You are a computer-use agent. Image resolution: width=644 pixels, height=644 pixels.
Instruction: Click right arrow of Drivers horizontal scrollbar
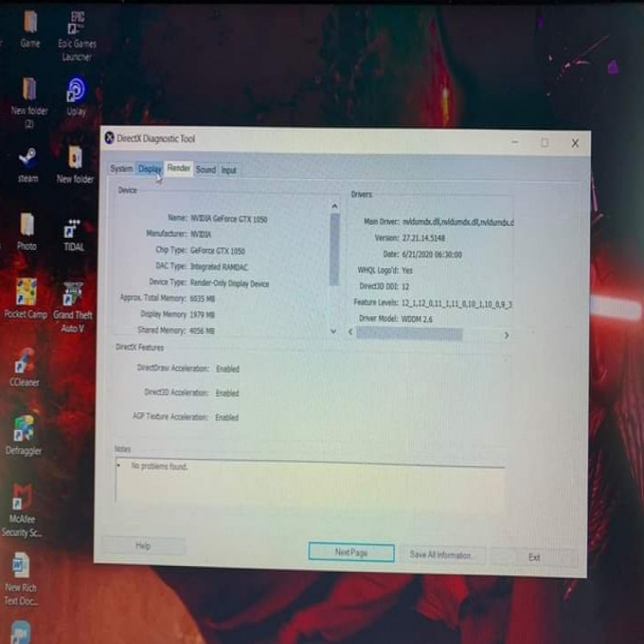pyautogui.click(x=507, y=335)
